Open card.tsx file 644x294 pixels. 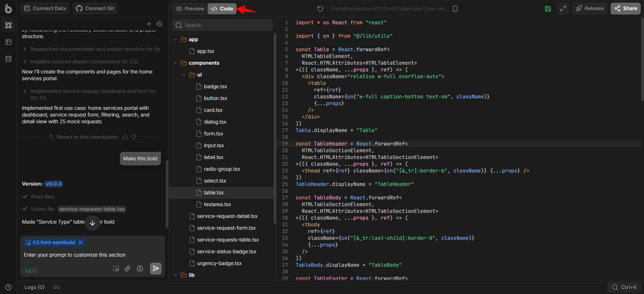(221, 110)
